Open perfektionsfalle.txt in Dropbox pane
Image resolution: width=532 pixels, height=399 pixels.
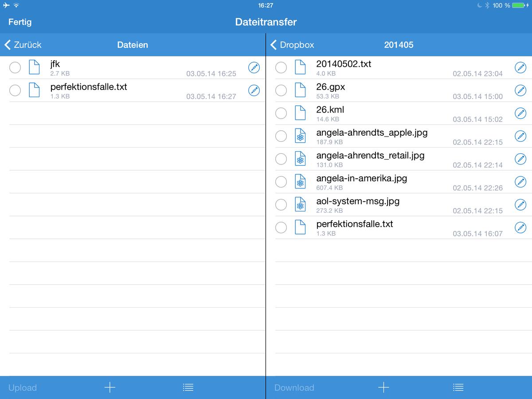pos(355,224)
